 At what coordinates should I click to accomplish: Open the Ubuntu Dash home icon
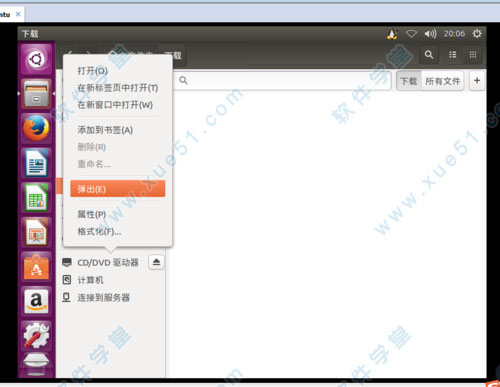click(36, 59)
